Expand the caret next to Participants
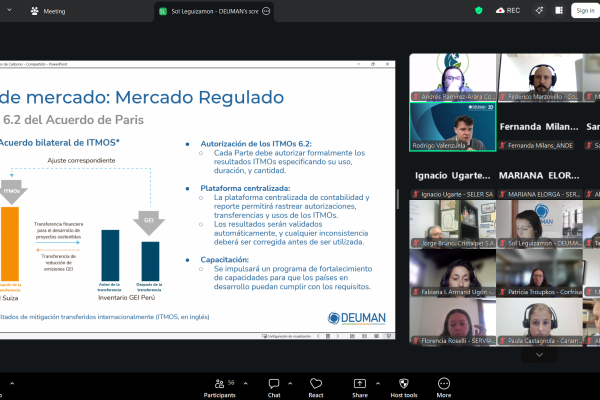Viewport: 600px width, 400px height. 246,383
